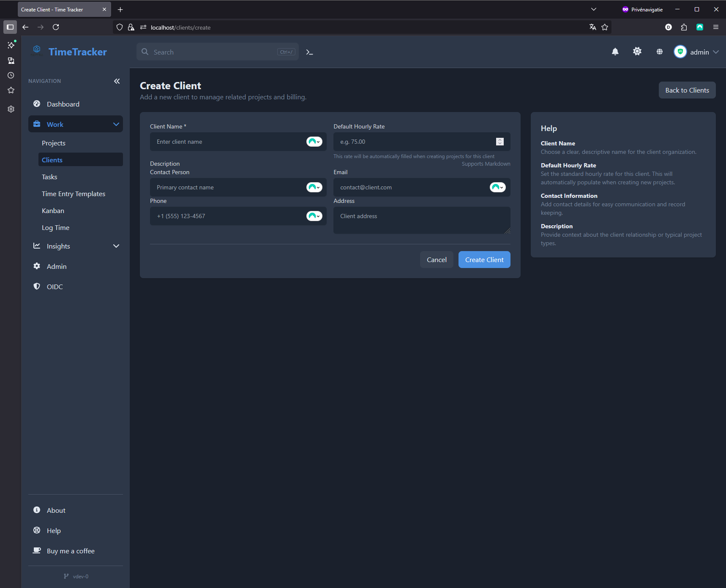Click the TimeTracker logo icon
Viewport: 726px width, 588px height.
pyautogui.click(x=37, y=49)
